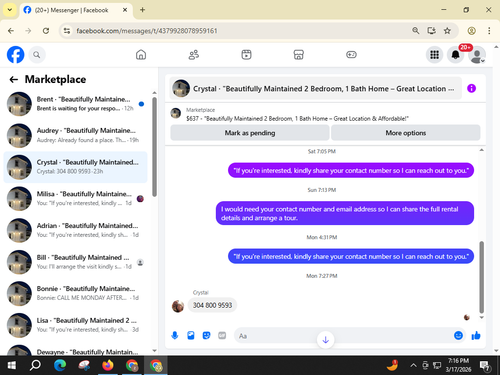Launch Firefox from taskbar

pyautogui.click(x=108, y=366)
